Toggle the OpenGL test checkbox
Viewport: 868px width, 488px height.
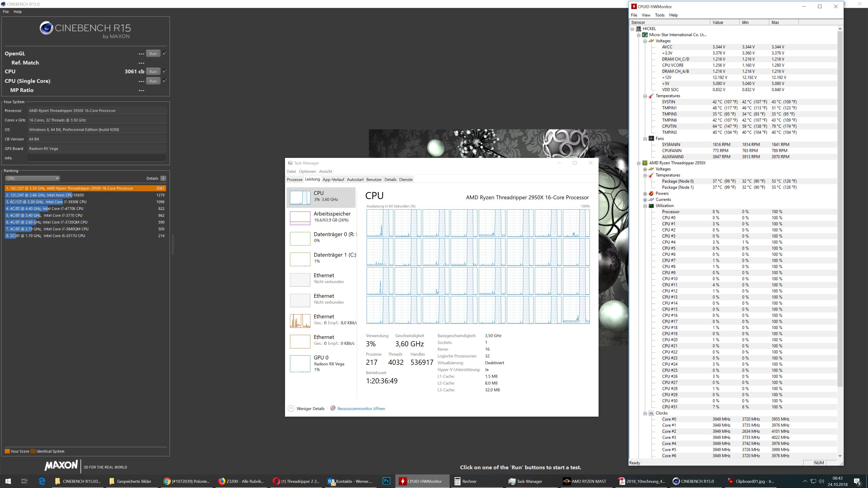[164, 53]
